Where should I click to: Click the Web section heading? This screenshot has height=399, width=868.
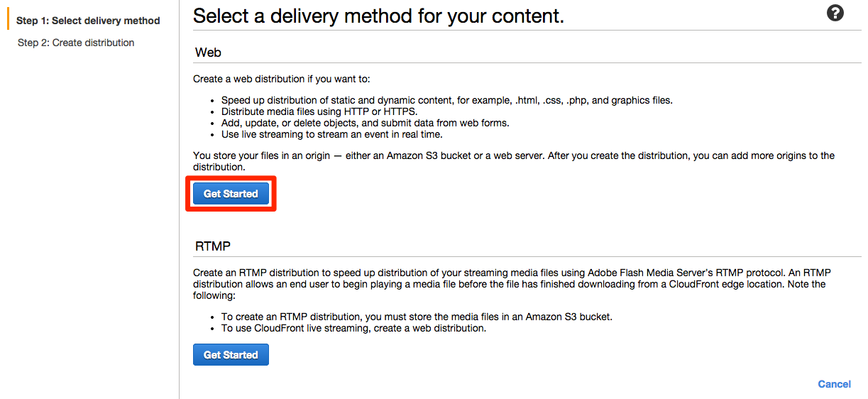click(x=208, y=53)
